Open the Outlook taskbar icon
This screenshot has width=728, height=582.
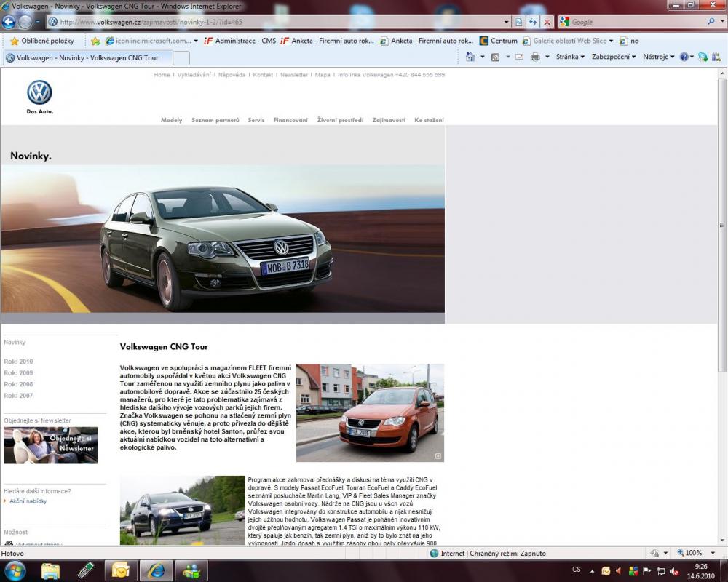coord(121,570)
